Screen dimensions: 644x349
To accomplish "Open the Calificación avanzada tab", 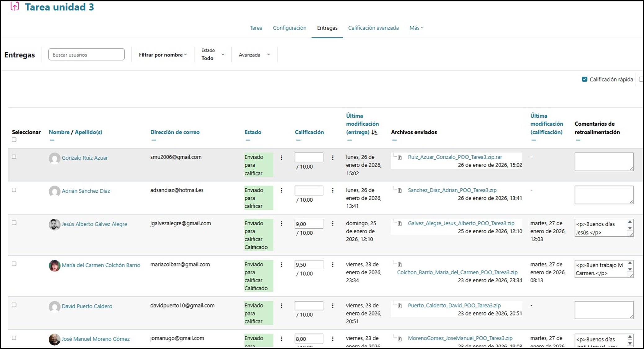I will pos(373,28).
